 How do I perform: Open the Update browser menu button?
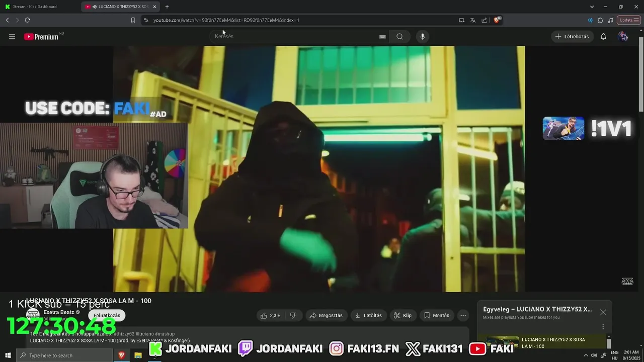click(629, 20)
